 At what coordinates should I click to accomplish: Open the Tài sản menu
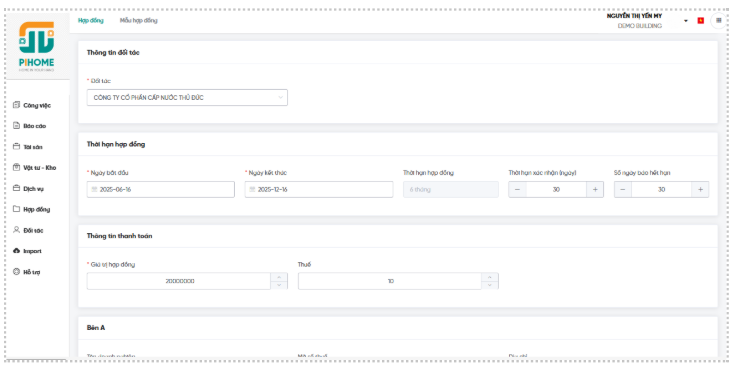[33, 147]
